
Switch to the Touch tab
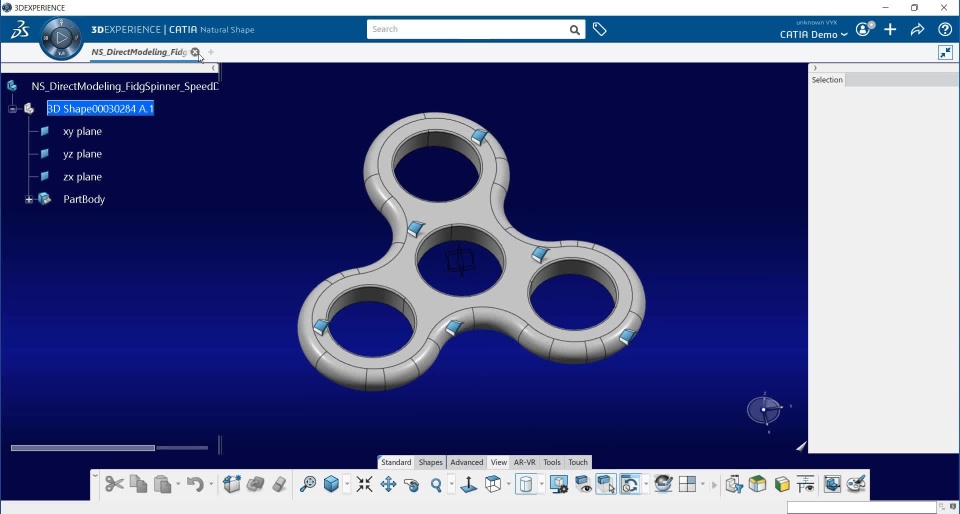[x=578, y=463]
